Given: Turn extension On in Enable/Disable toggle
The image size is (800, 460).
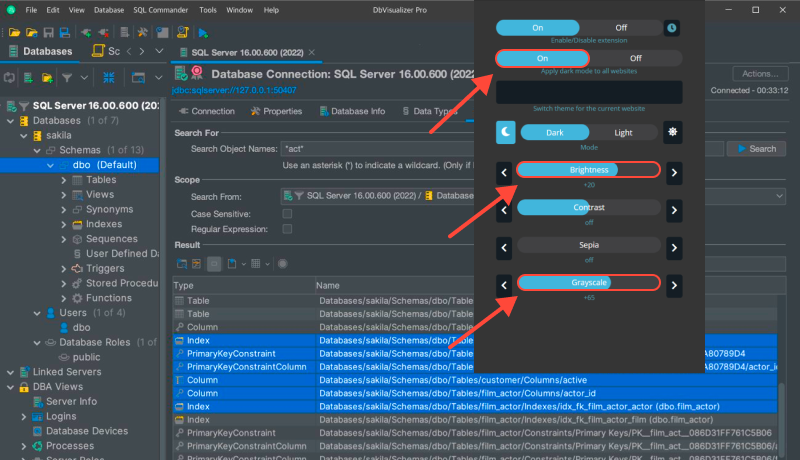Looking at the screenshot, I should click(538, 28).
